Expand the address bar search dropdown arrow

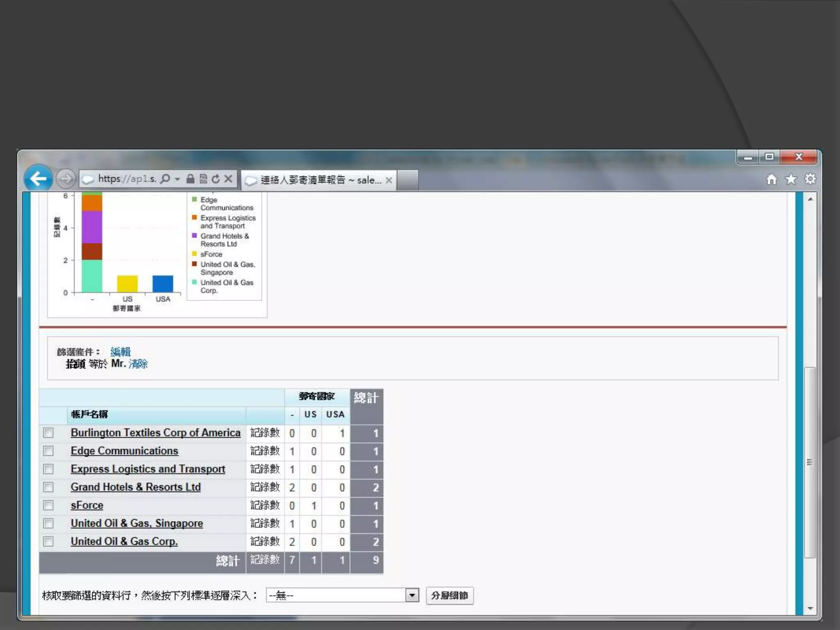click(178, 179)
